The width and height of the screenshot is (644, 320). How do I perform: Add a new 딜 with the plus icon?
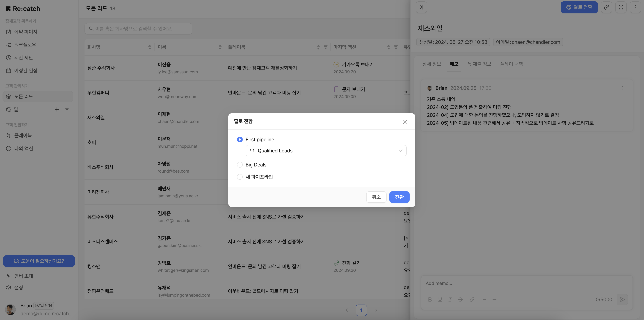(57, 110)
